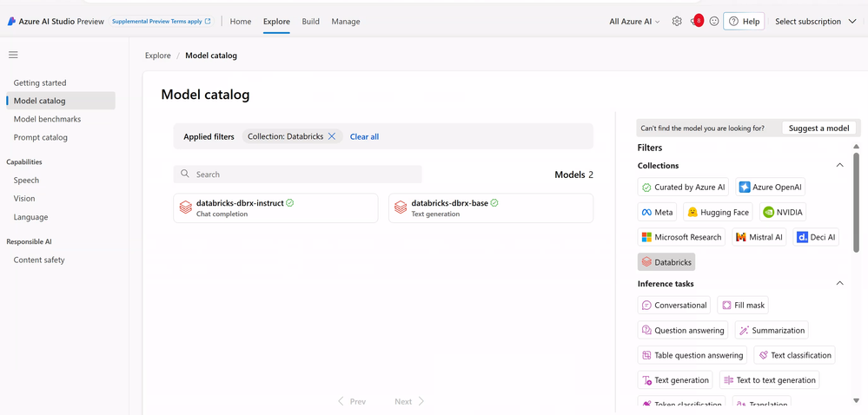Toggle the hamburger menu in sidebar
Viewport: 868px width, 415px height.
click(13, 55)
